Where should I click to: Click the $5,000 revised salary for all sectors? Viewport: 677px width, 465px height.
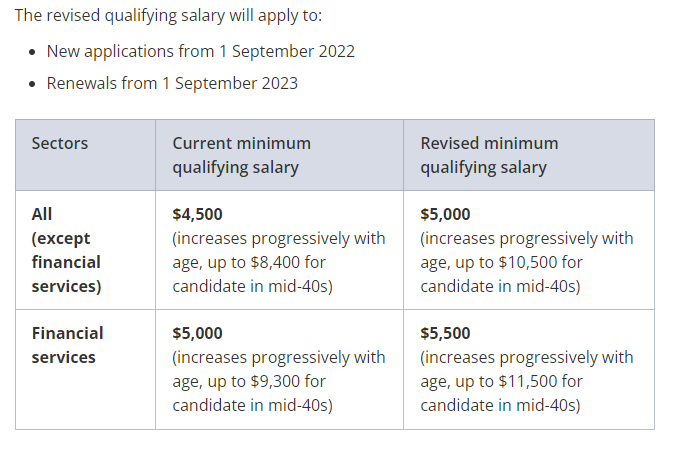(x=445, y=214)
